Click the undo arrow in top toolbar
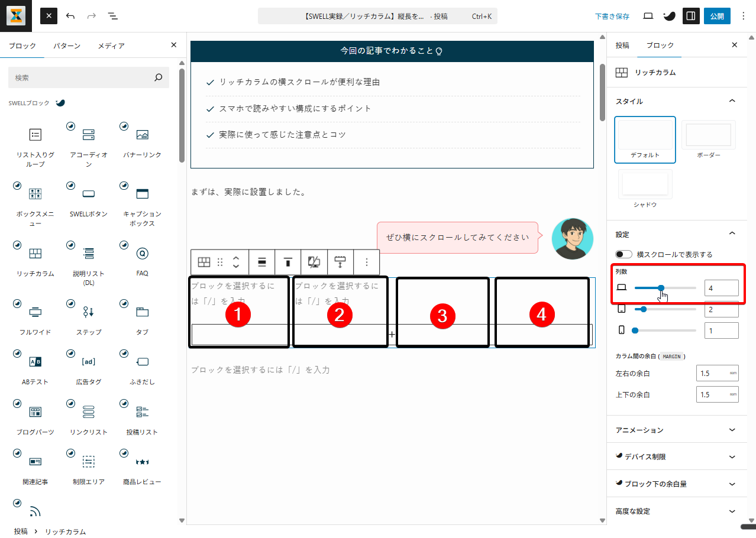Image resolution: width=756 pixels, height=538 pixels. [x=70, y=16]
